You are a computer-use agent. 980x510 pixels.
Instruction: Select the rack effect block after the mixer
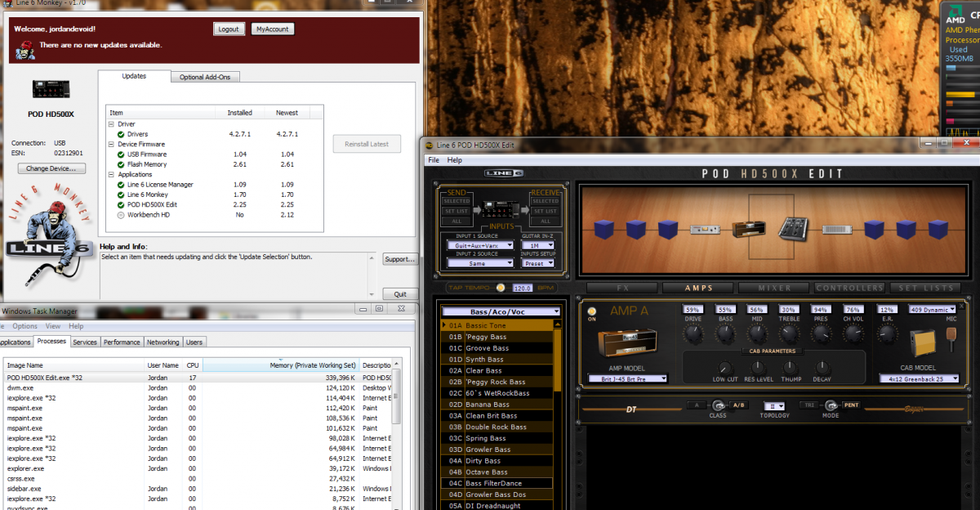(x=838, y=230)
